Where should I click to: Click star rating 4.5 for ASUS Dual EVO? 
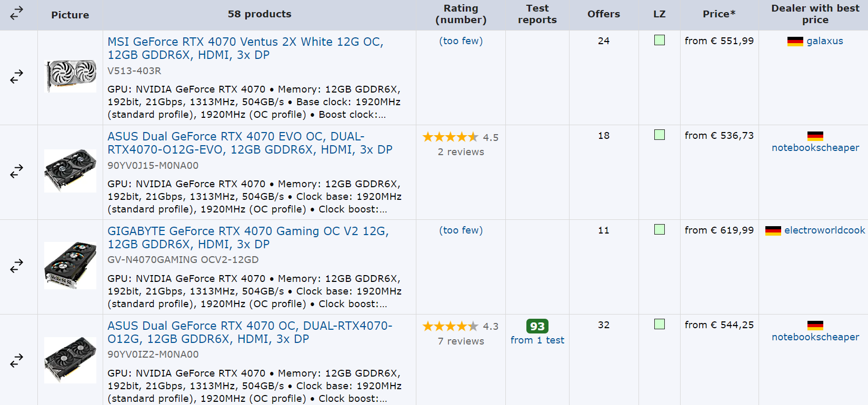pyautogui.click(x=451, y=137)
